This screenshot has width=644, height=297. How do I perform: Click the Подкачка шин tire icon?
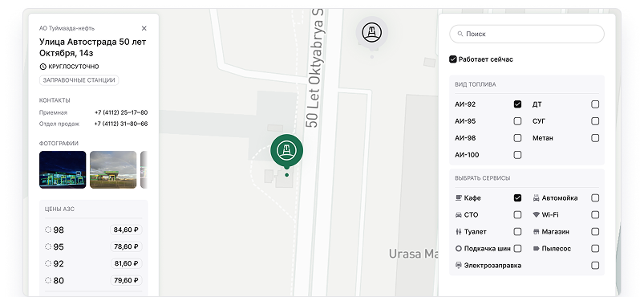click(x=459, y=249)
